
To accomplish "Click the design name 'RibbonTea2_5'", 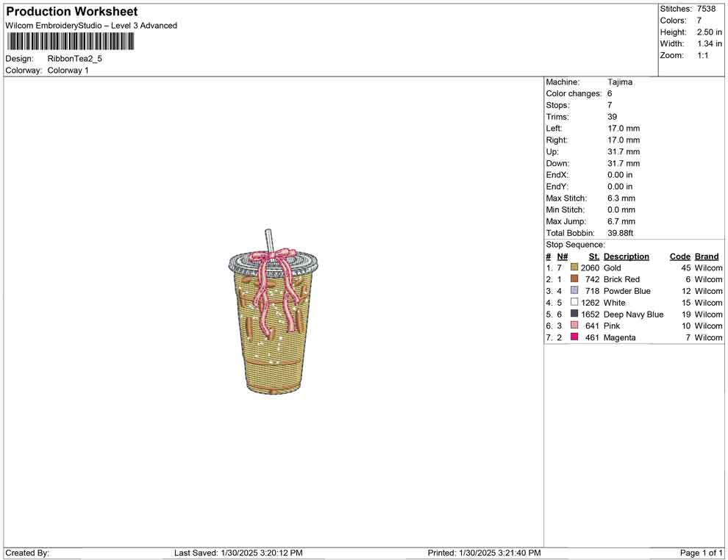I will pyautogui.click(x=75, y=59).
